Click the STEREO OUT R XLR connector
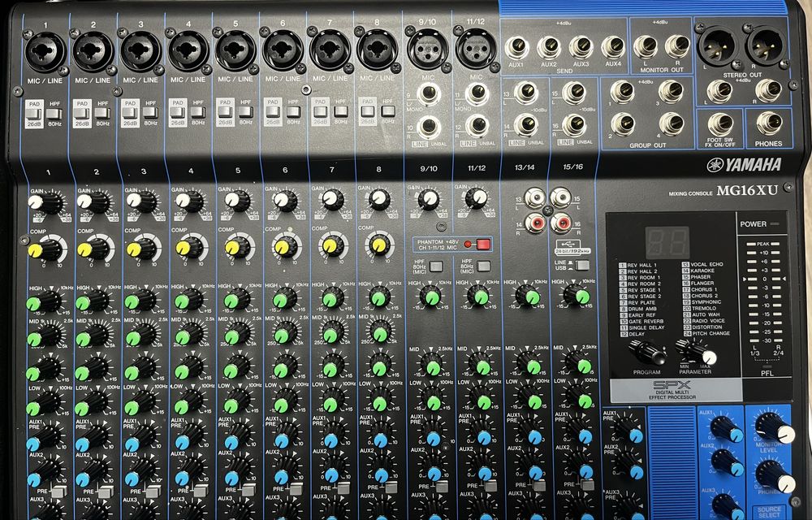Image resolution: width=812 pixels, height=520 pixels. (767, 45)
